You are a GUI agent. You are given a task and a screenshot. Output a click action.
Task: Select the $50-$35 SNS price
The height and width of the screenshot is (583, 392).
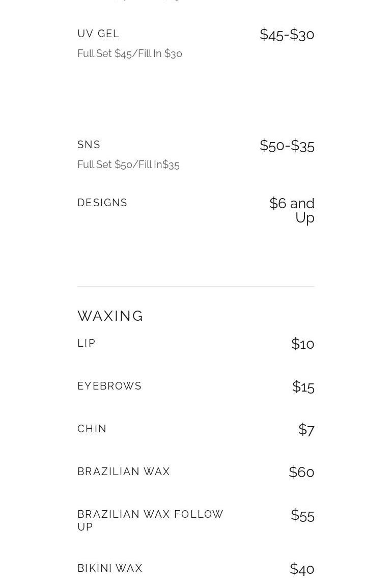tap(287, 146)
